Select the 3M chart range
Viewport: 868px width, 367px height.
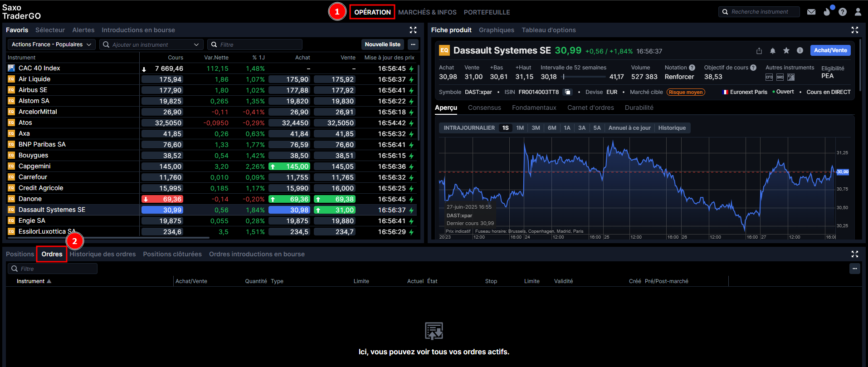[x=536, y=128]
